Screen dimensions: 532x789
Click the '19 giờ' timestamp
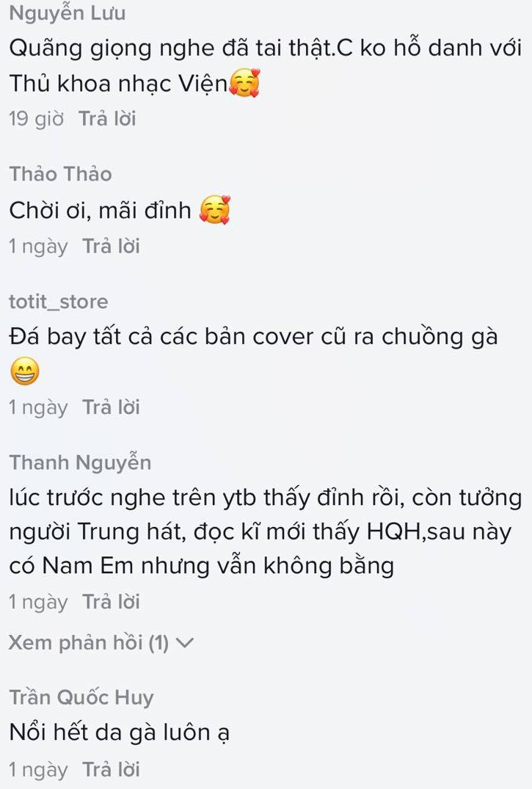[36, 119]
